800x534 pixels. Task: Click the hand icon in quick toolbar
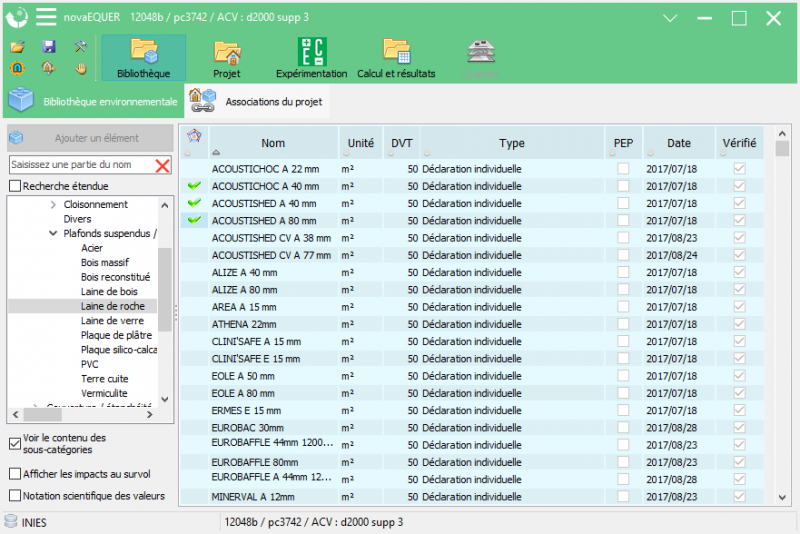80,68
